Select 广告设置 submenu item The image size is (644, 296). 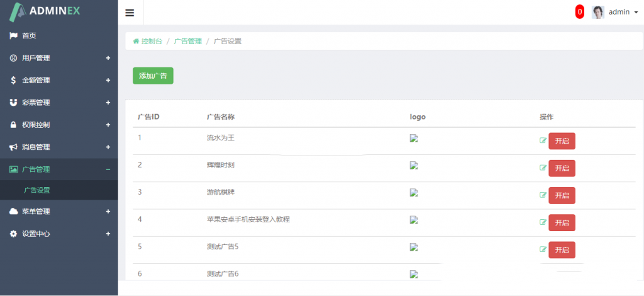click(x=36, y=190)
